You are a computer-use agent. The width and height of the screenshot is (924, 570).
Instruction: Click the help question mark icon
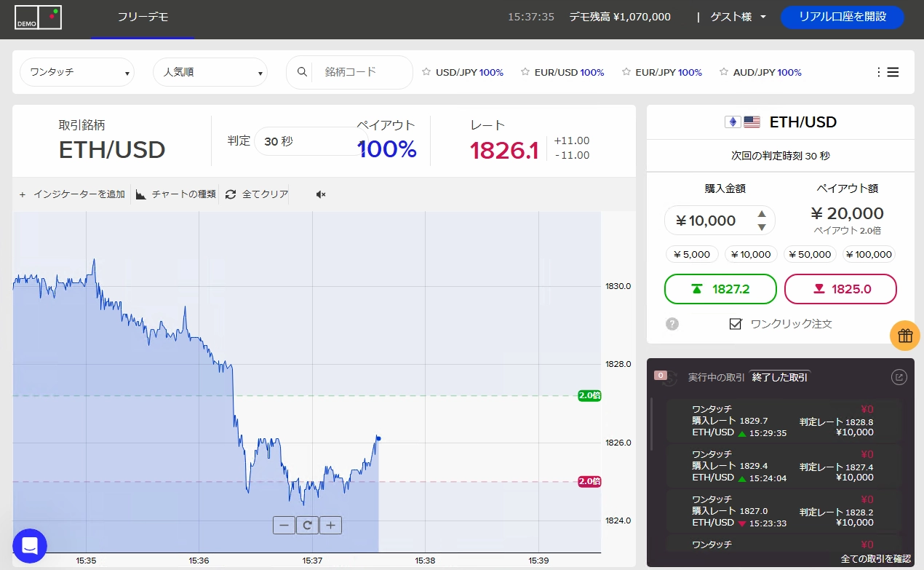pos(672,324)
